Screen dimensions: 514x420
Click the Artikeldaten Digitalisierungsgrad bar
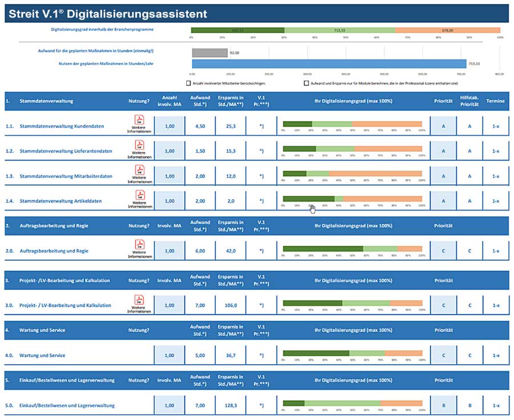tap(352, 199)
